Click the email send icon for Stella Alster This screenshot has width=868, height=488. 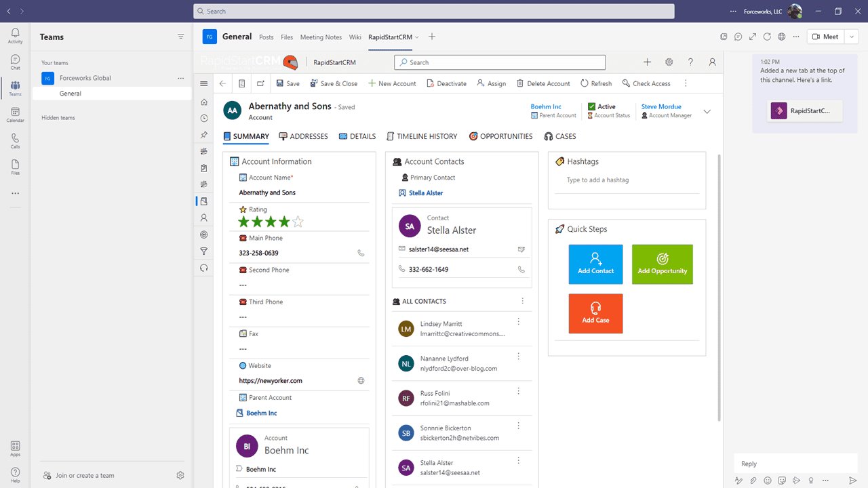click(521, 249)
